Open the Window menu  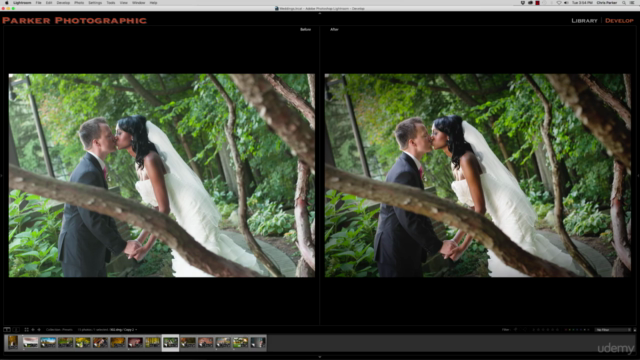tap(138, 2)
